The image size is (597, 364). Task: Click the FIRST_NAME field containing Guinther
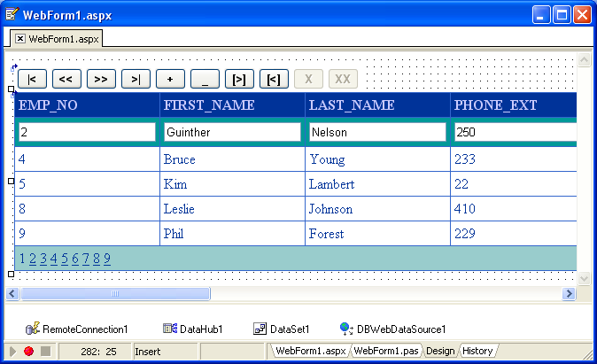tap(232, 132)
